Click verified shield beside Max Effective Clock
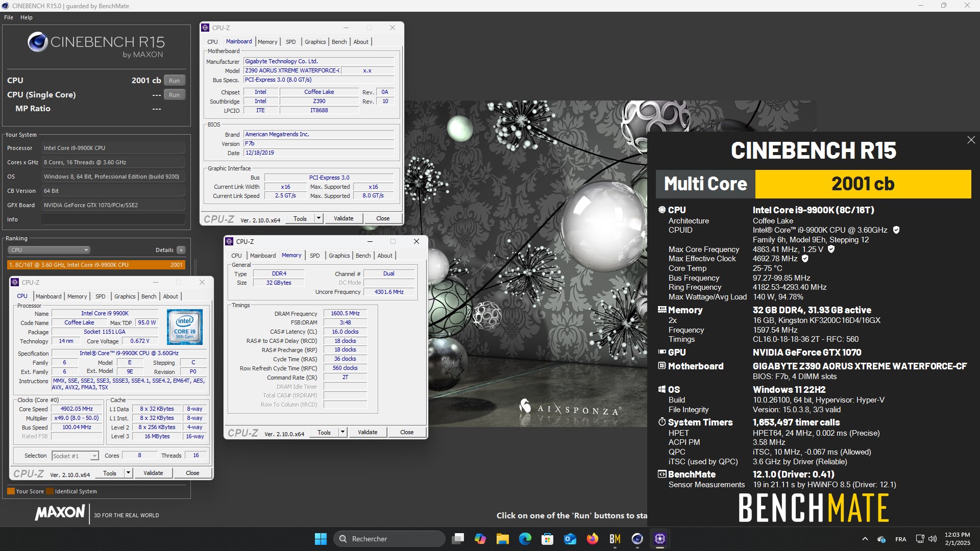 pyautogui.click(x=805, y=259)
